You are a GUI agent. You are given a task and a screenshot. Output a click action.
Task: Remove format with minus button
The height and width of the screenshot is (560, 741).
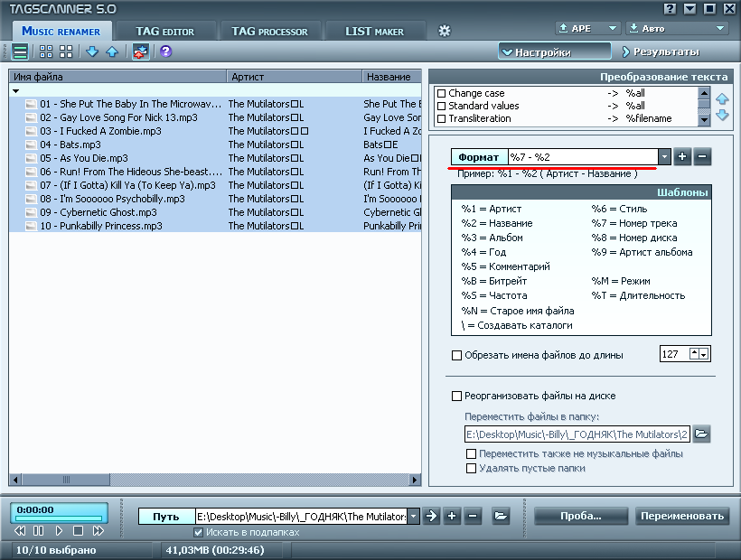coord(702,157)
